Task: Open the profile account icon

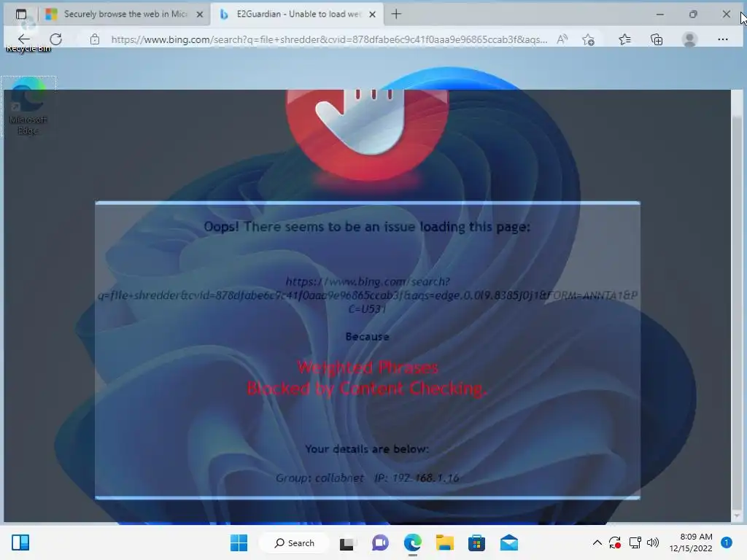Action: (x=689, y=39)
